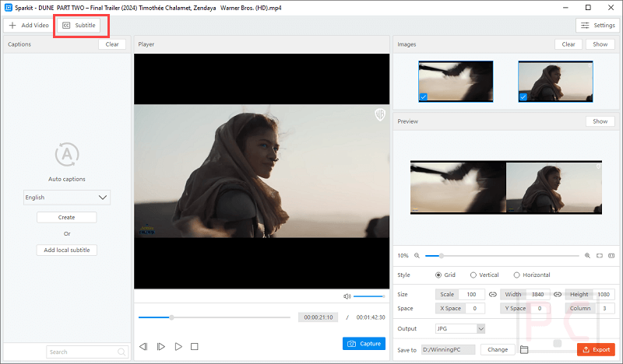Click Create to generate auto captions
The height and width of the screenshot is (364, 623).
67,218
